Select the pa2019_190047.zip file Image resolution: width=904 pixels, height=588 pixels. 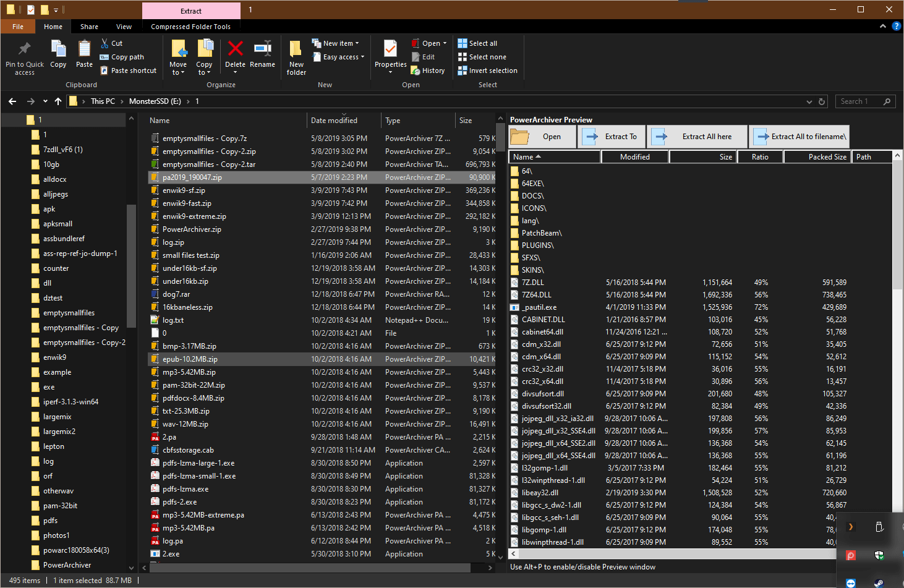tap(322, 177)
